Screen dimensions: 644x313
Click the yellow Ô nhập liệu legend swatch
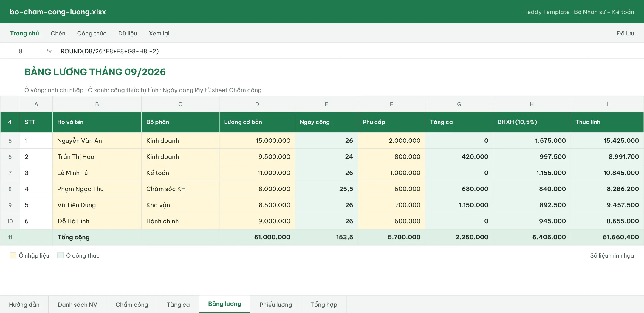pyautogui.click(x=13, y=255)
